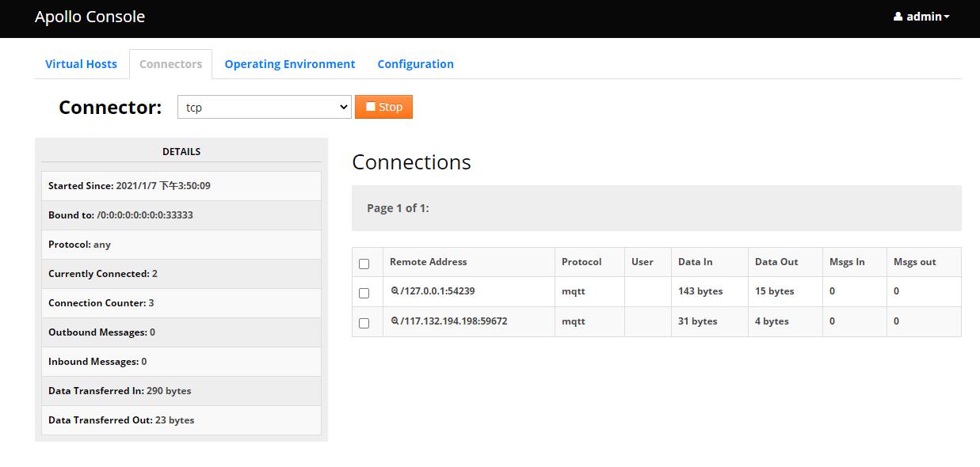Click the orange Stop button
This screenshot has height=467, width=980.
383,107
